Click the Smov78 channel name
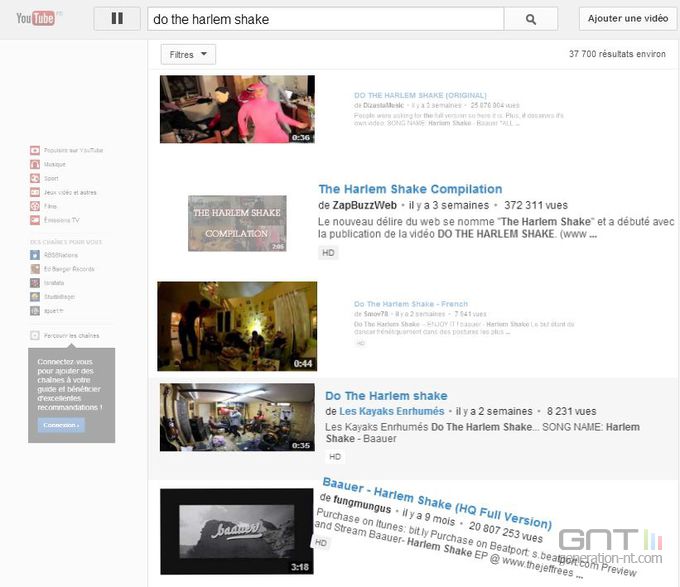The height and width of the screenshot is (587, 680). 376,314
